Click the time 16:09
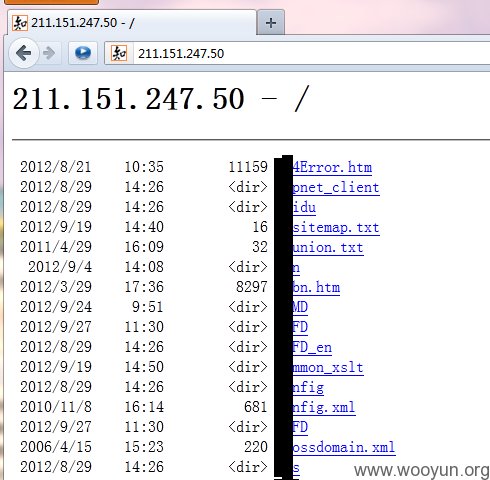 tap(144, 247)
